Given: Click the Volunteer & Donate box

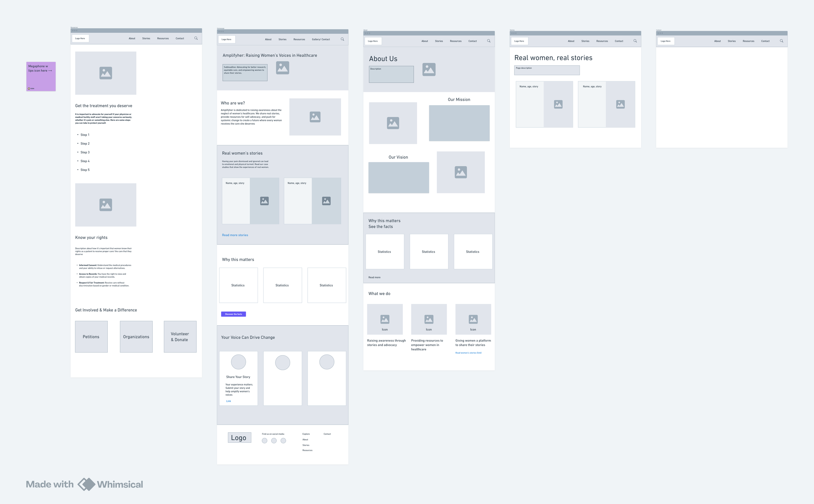Looking at the screenshot, I should pos(180,337).
